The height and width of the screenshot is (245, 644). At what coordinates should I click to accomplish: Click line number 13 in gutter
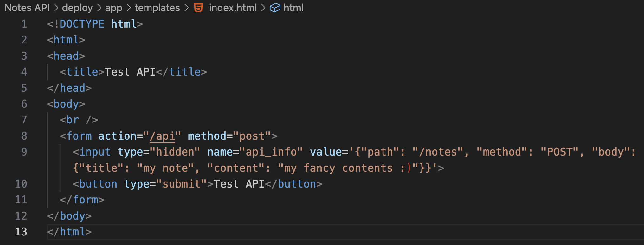(21, 232)
